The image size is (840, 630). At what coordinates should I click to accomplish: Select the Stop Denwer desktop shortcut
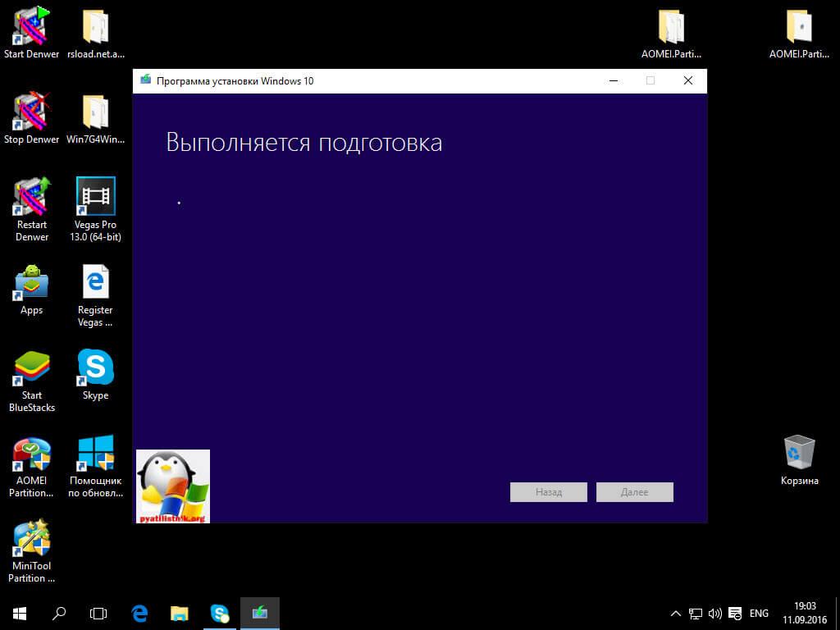point(31,118)
